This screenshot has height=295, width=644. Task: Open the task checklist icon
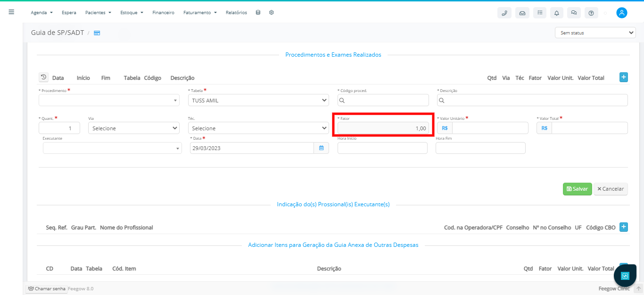540,13
